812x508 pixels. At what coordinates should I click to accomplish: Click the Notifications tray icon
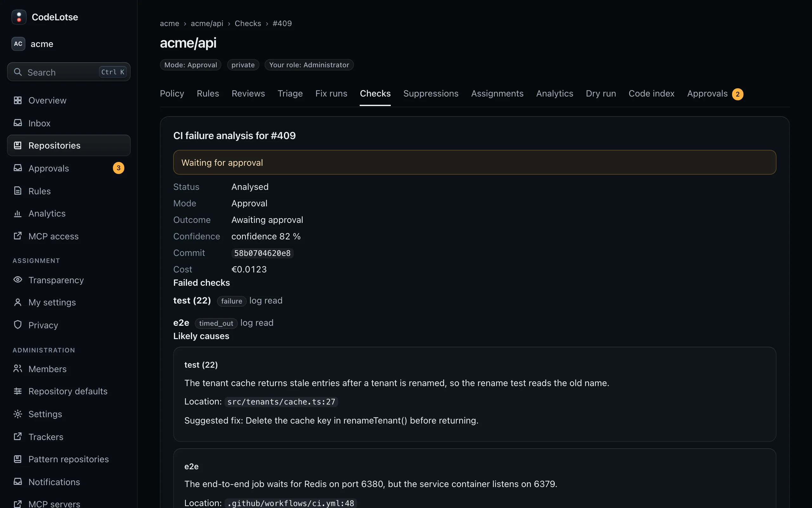coord(18,481)
